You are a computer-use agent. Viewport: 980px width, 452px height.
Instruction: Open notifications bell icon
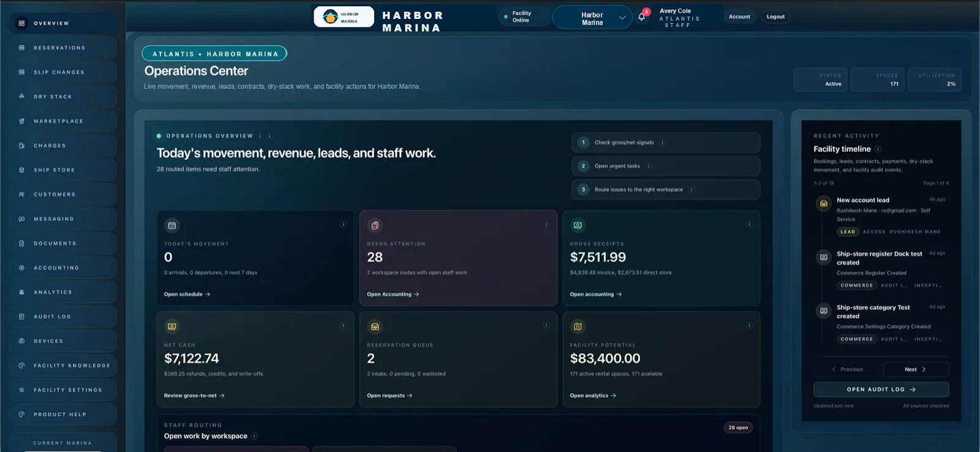642,17
